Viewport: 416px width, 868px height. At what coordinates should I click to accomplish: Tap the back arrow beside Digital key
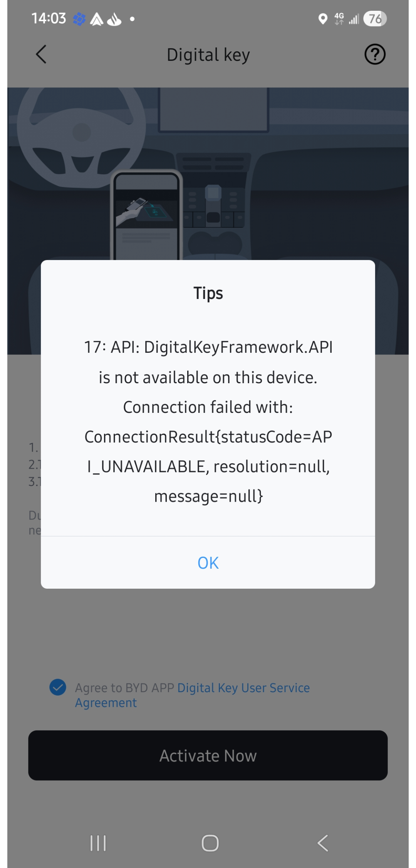(x=41, y=54)
